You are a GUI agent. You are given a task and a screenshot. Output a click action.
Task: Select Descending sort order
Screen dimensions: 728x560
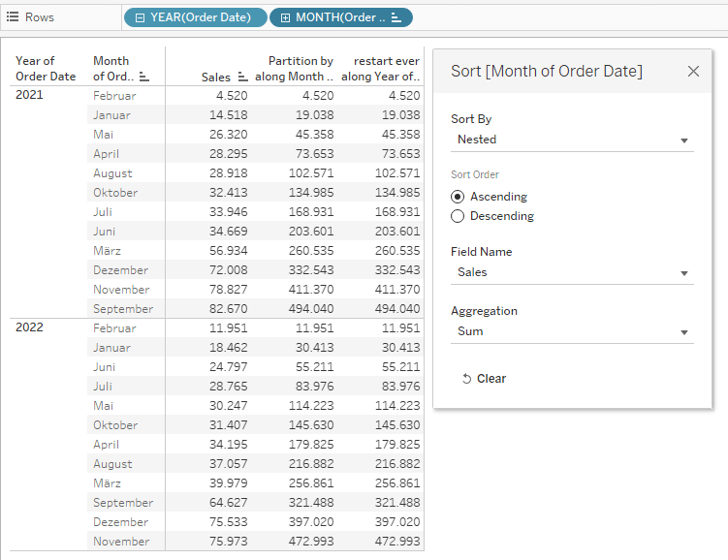coord(458,216)
